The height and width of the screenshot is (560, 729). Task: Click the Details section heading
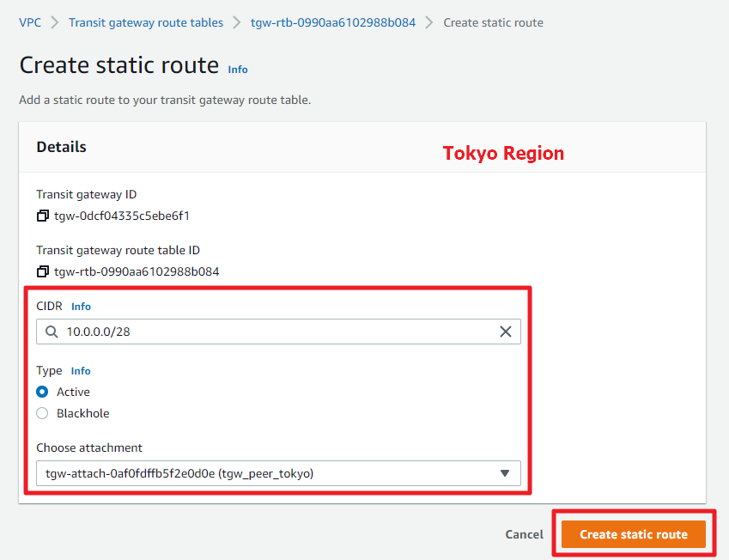point(61,147)
